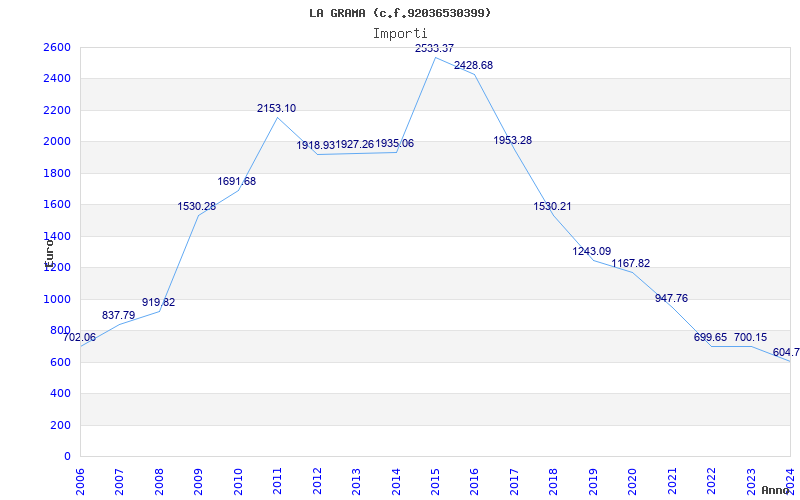Viewport: 800px width, 500px height.
Task: Click the x-axis year 2006
Action: coord(81,481)
